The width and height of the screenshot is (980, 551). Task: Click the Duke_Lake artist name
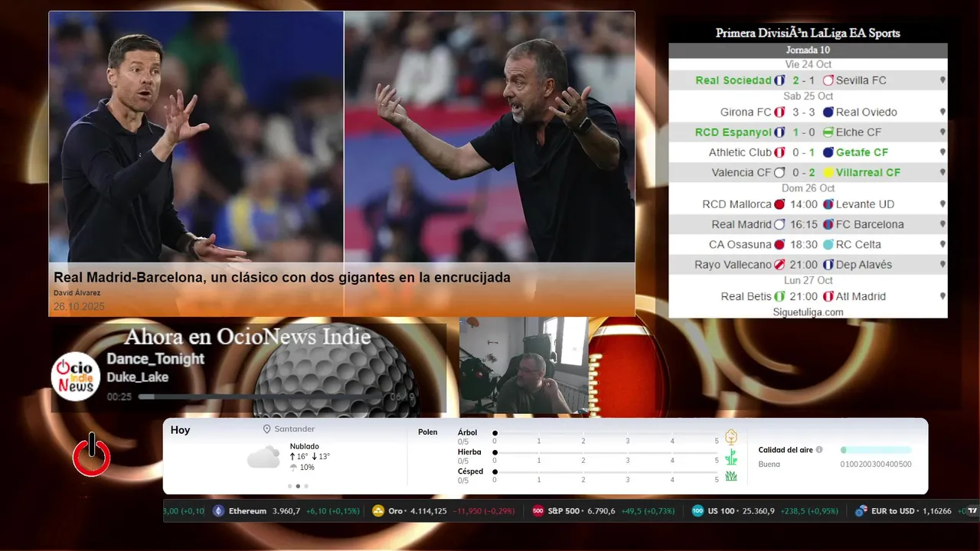pos(138,377)
